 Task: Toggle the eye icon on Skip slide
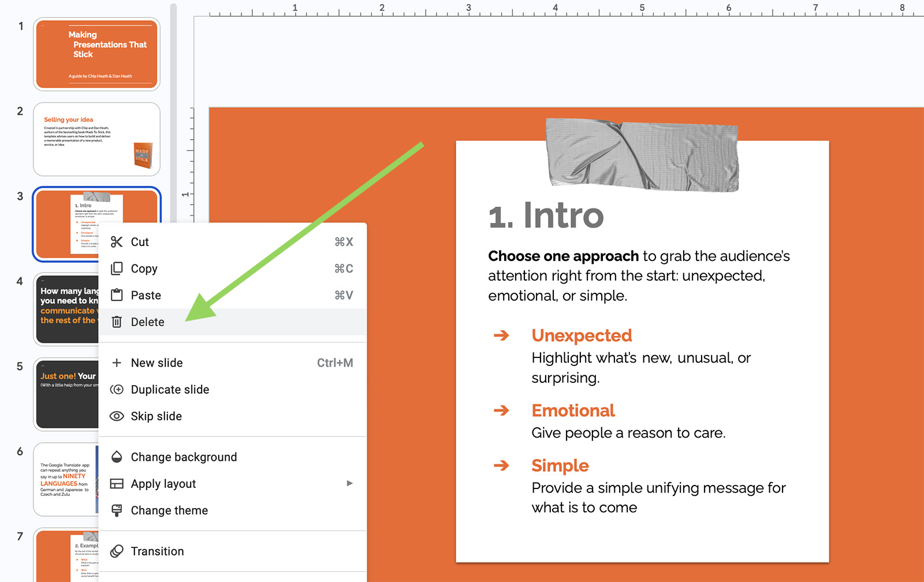click(117, 416)
